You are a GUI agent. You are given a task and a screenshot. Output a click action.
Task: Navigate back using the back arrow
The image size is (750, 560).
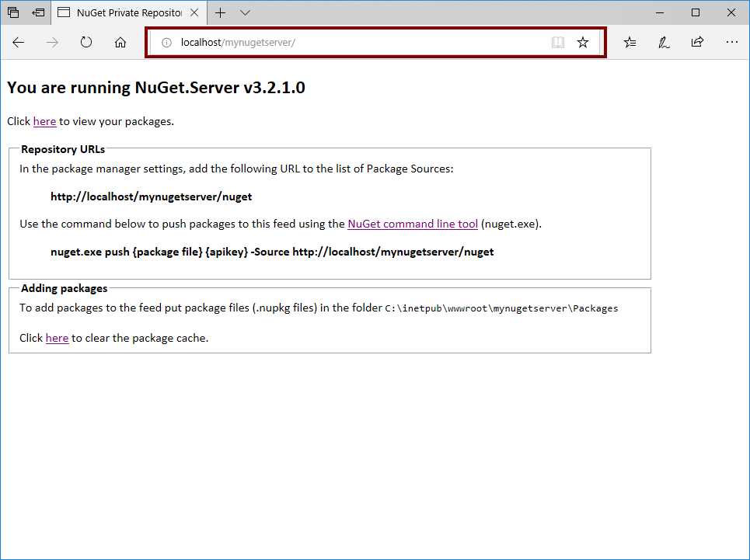click(x=19, y=43)
